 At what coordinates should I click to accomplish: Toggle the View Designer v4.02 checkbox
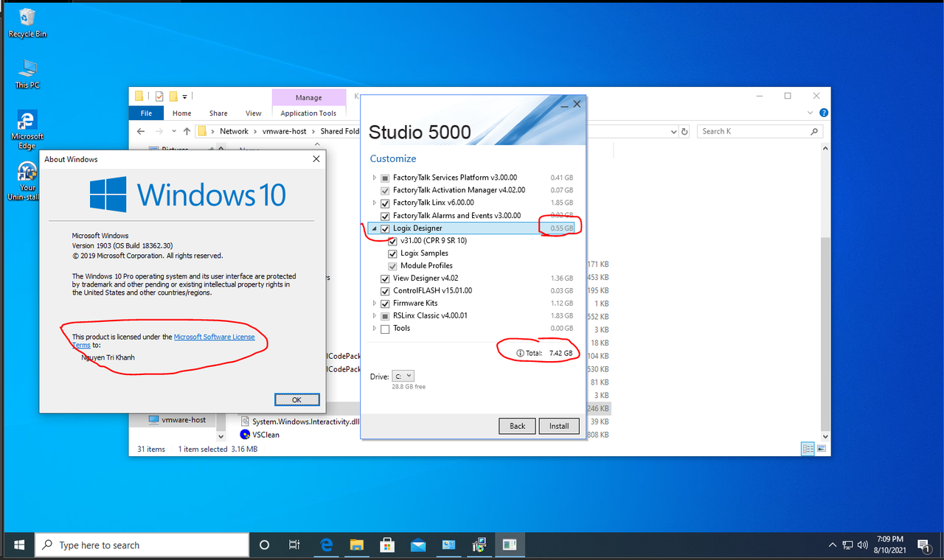click(385, 279)
